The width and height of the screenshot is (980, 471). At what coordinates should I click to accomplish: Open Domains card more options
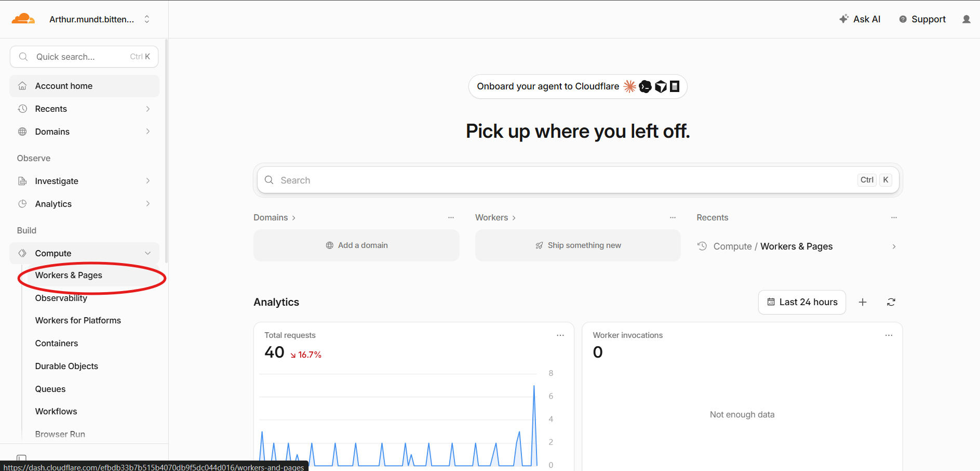click(x=451, y=217)
